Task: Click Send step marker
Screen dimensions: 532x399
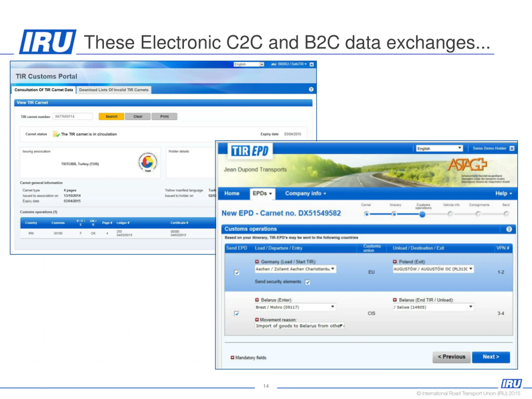Action: pos(506,214)
